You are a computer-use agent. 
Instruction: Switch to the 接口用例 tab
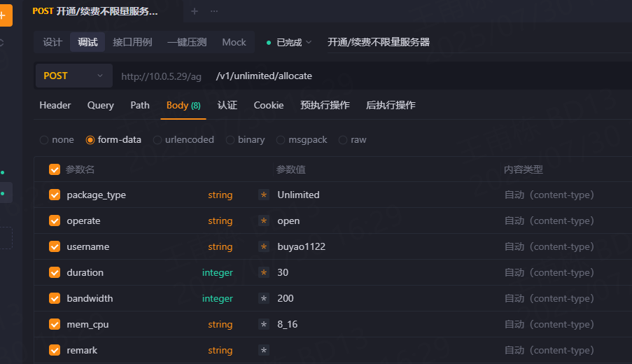coord(132,42)
